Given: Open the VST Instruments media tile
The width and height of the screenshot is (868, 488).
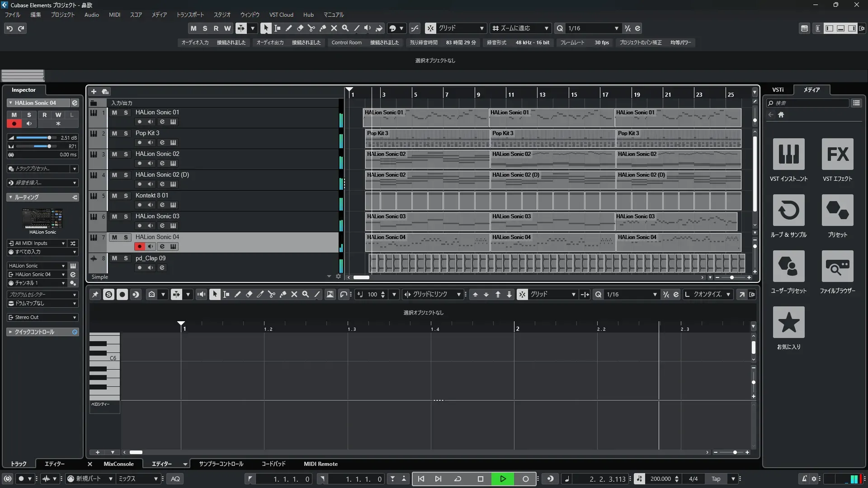Looking at the screenshot, I should point(788,155).
